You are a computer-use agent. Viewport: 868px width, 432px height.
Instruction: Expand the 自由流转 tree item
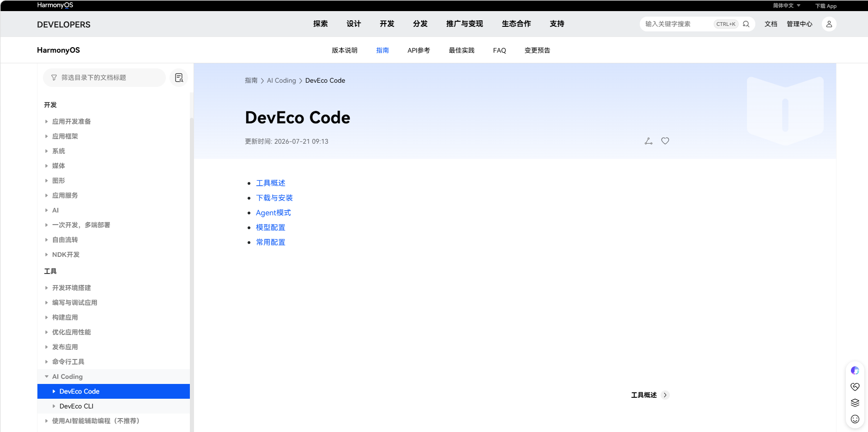pyautogui.click(x=46, y=240)
